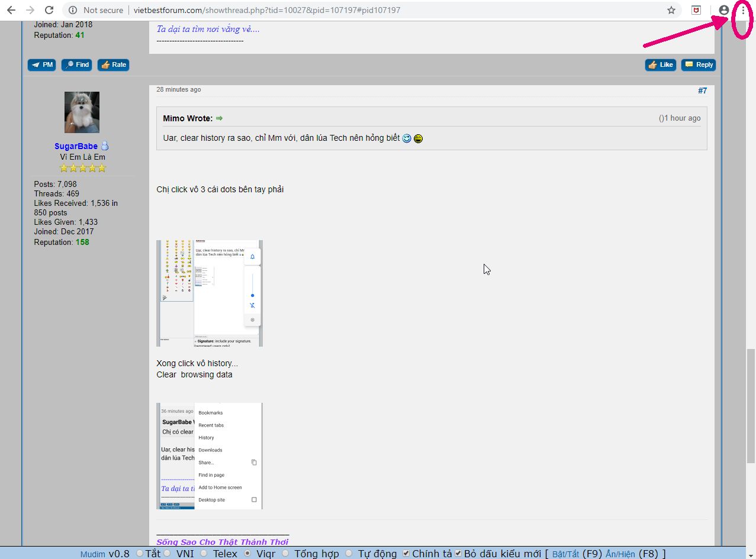Enlarge the second attached menu screenshot
The image size is (756, 559).
pos(210,456)
